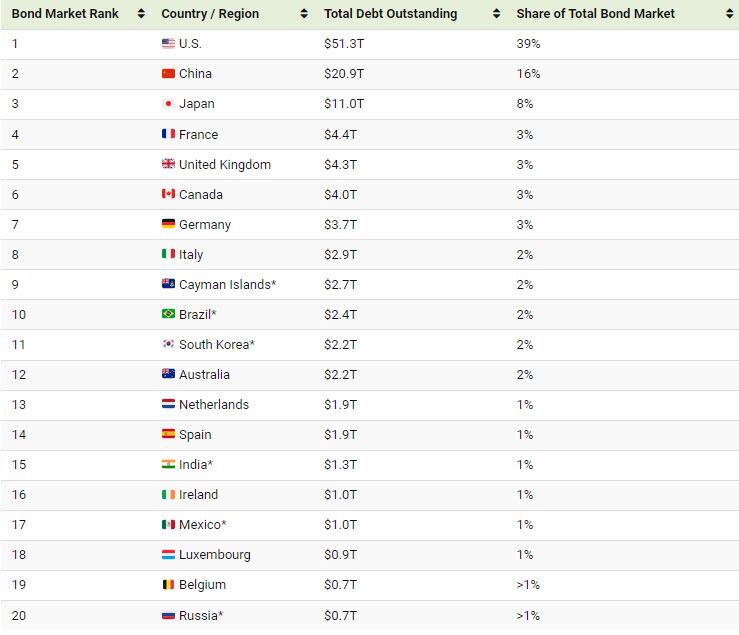Viewport: 739px width, 635px height.
Task: Click the Germany flag icon
Action: point(168,224)
